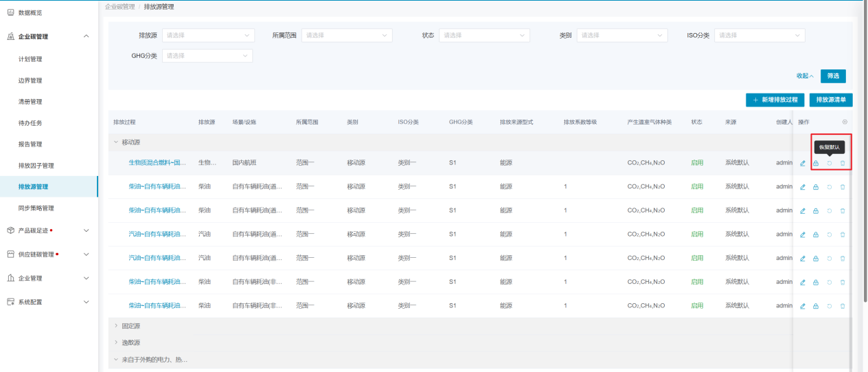Open the 排放源 filter dropdown
868x372 pixels.
tap(208, 35)
